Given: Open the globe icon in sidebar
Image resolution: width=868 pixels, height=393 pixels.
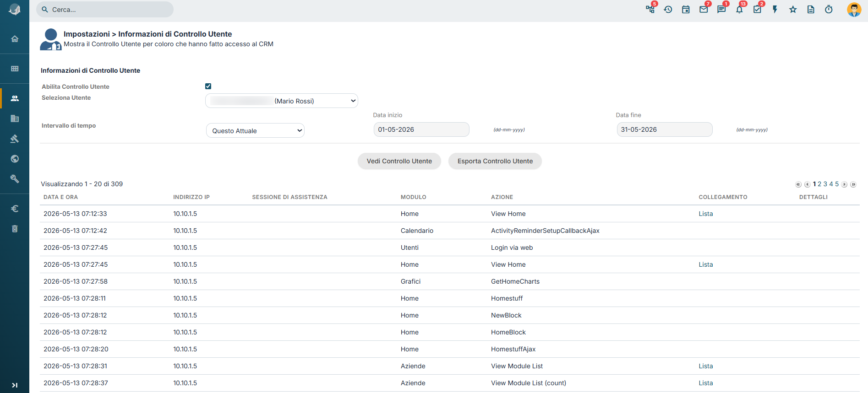Looking at the screenshot, I should [x=15, y=159].
